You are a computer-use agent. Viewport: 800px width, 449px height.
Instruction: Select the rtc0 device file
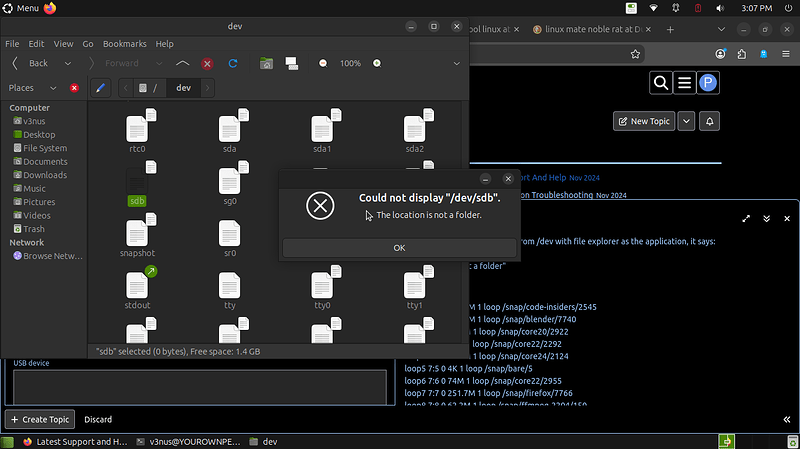tap(137, 131)
